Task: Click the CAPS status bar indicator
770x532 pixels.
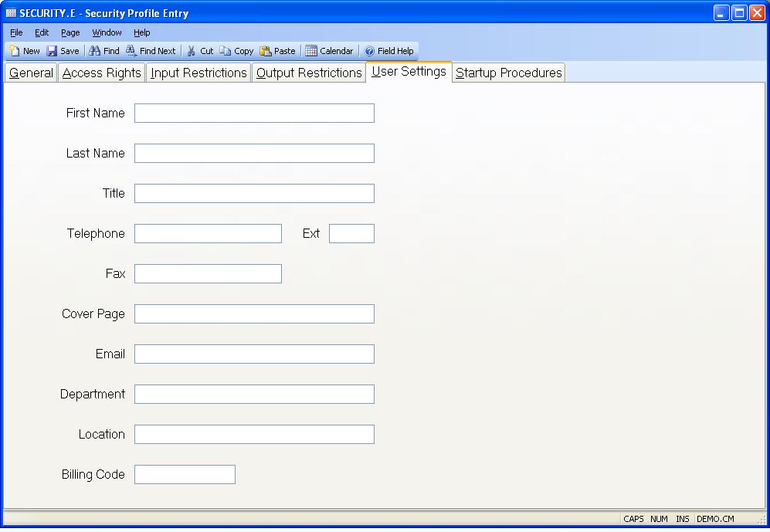Action: pos(633,519)
